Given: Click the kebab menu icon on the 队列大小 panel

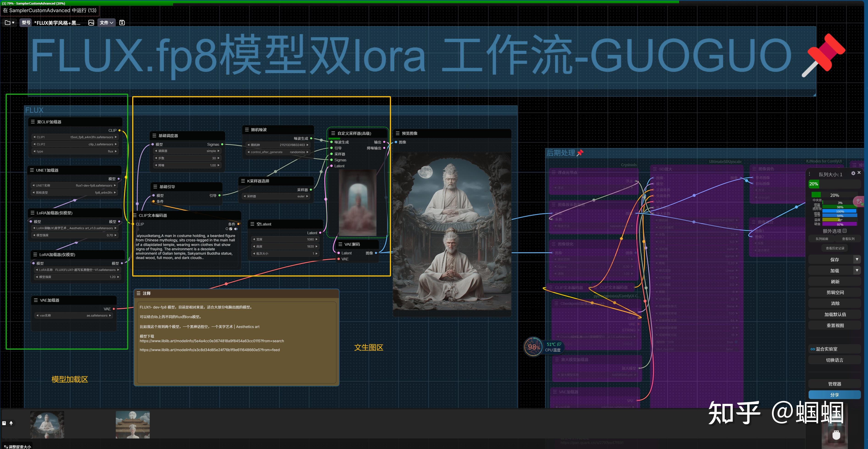Looking at the screenshot, I should pos(810,174).
